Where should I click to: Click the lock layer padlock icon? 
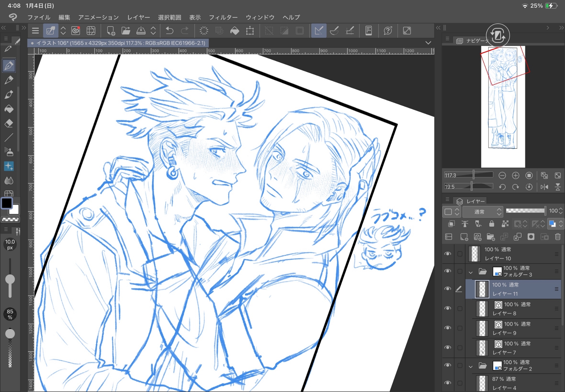tap(492, 224)
